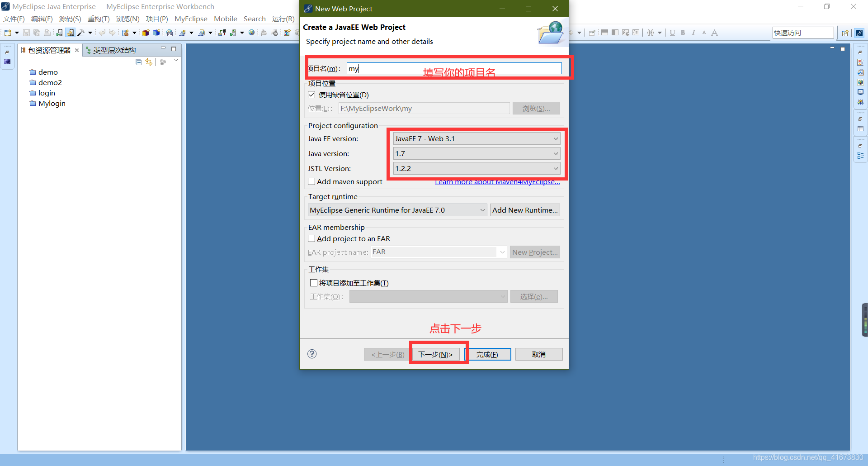Image resolution: width=868 pixels, height=466 pixels.
Task: Click the italic I toolbar icon
Action: pyautogui.click(x=693, y=33)
